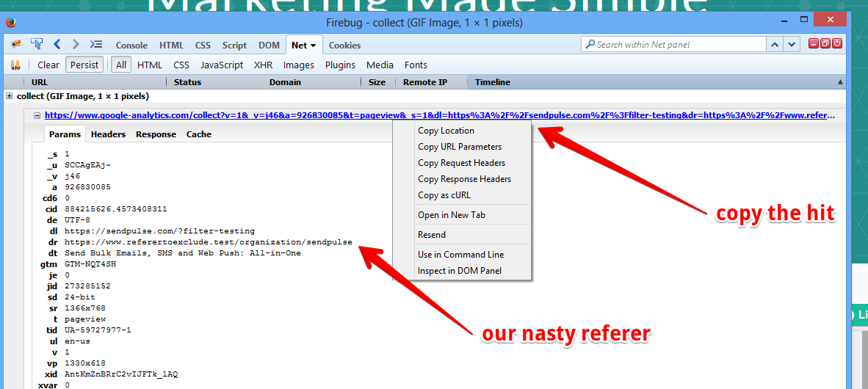868x389 pixels.
Task: Show the request Headers tab
Action: (x=109, y=134)
